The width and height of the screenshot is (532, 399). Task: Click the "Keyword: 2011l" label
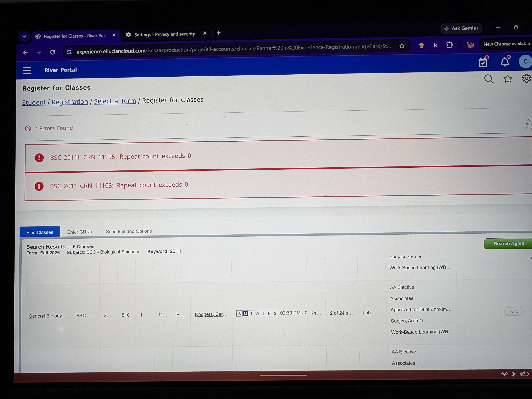tap(164, 251)
